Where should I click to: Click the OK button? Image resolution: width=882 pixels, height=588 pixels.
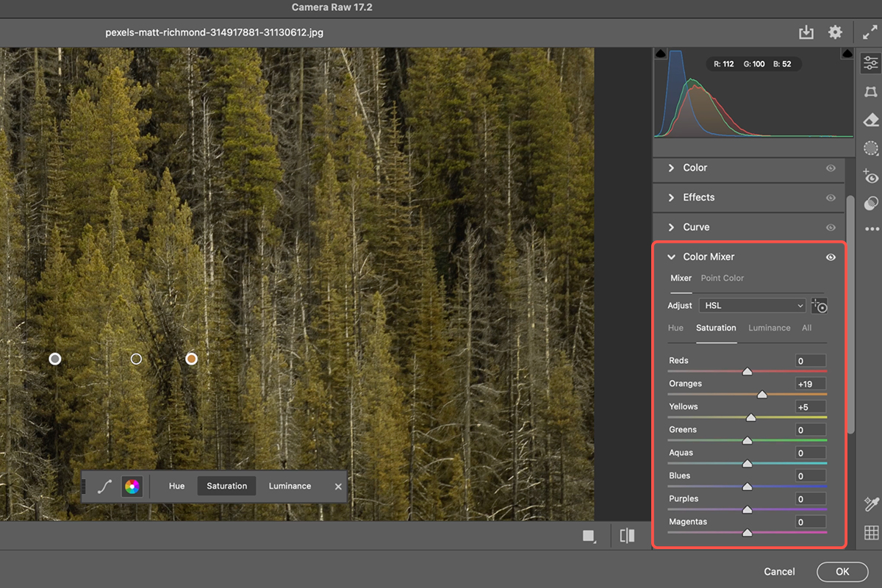(x=842, y=571)
